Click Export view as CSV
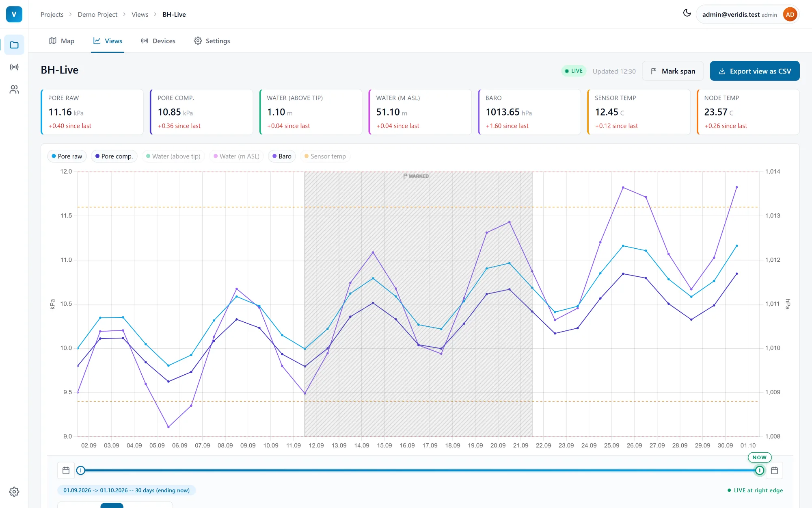This screenshot has width=812, height=508. pyautogui.click(x=755, y=71)
